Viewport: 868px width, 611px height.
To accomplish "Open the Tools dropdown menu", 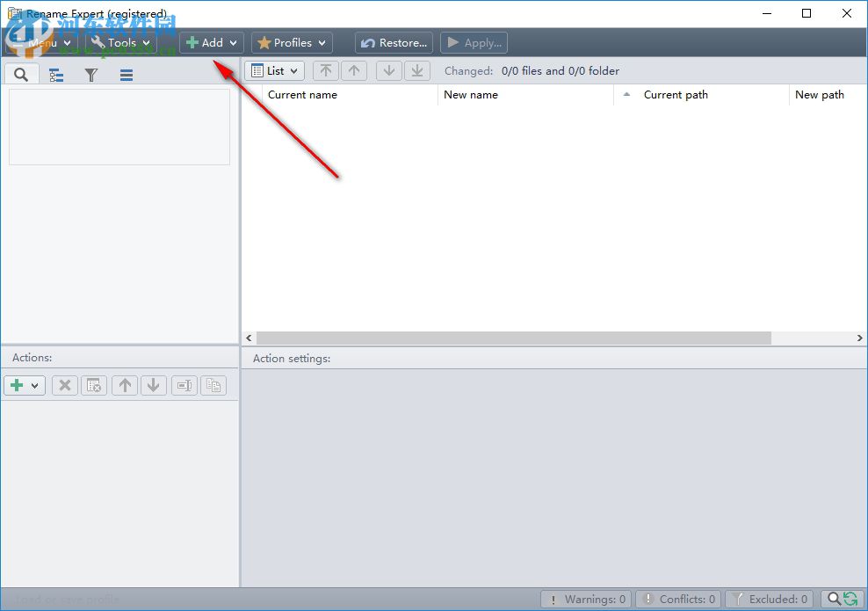I will [x=120, y=43].
